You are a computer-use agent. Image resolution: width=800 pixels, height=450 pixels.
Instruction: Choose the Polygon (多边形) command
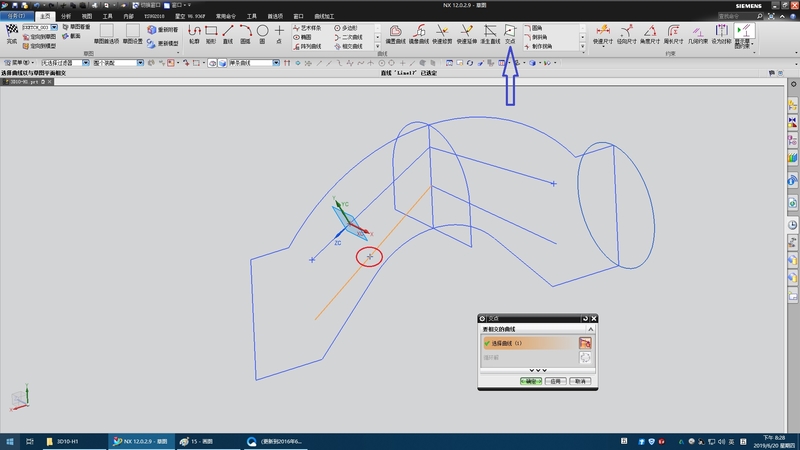click(346, 28)
